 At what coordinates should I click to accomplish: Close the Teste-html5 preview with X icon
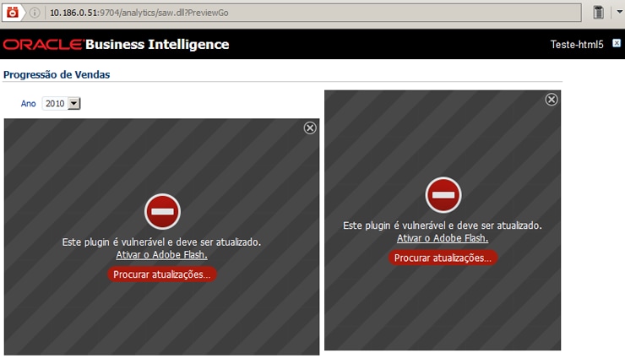coord(617,43)
